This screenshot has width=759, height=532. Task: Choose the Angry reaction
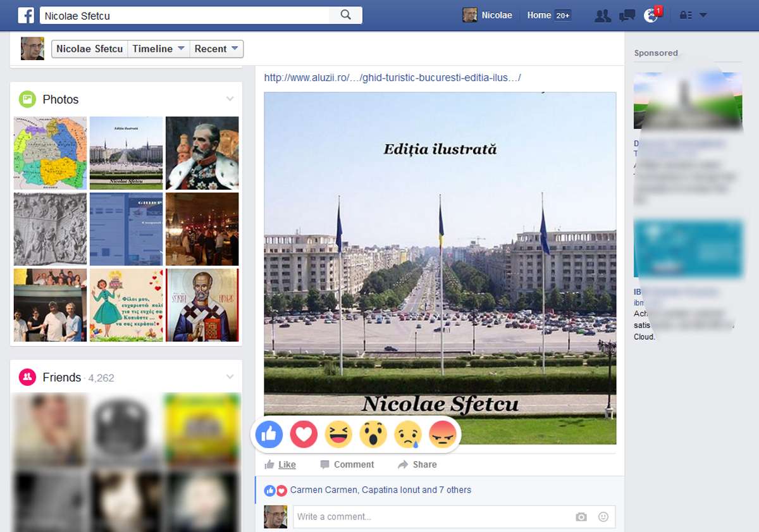point(443,435)
